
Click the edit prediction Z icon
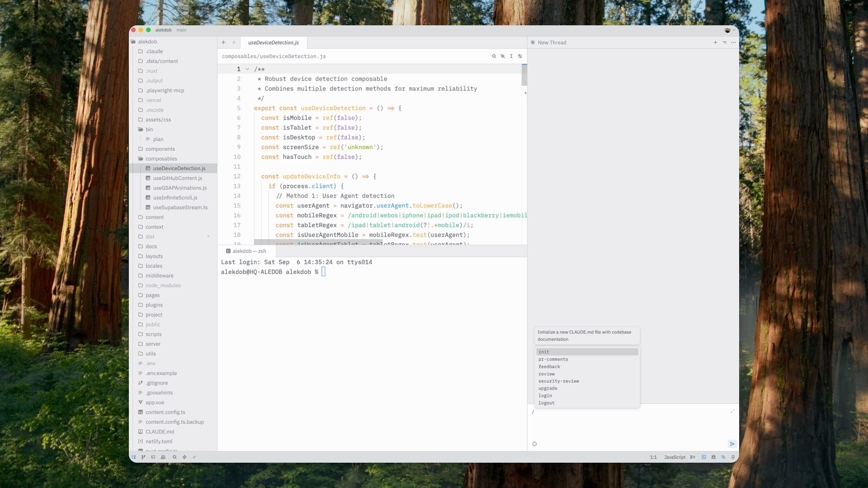point(693,457)
